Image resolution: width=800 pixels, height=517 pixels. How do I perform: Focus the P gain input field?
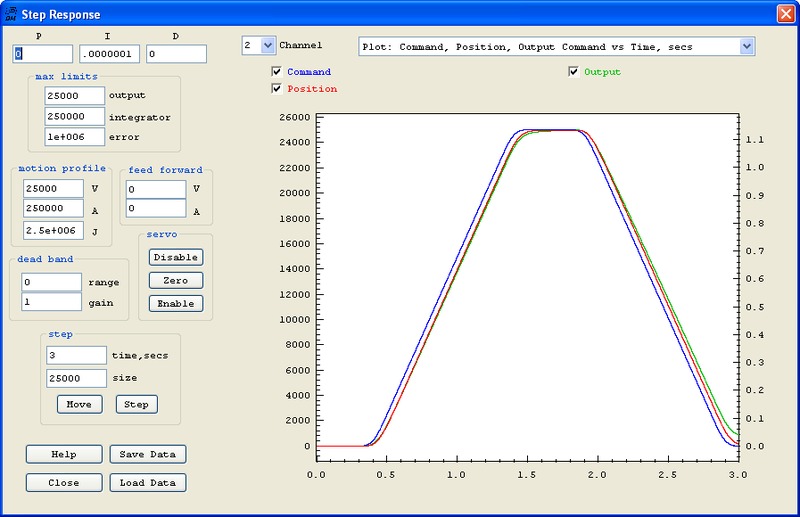coord(43,54)
